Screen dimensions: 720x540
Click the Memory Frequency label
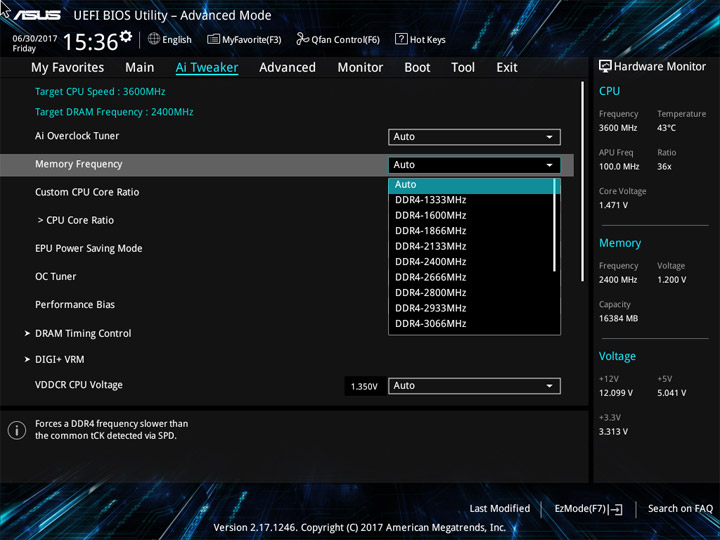coord(79,164)
